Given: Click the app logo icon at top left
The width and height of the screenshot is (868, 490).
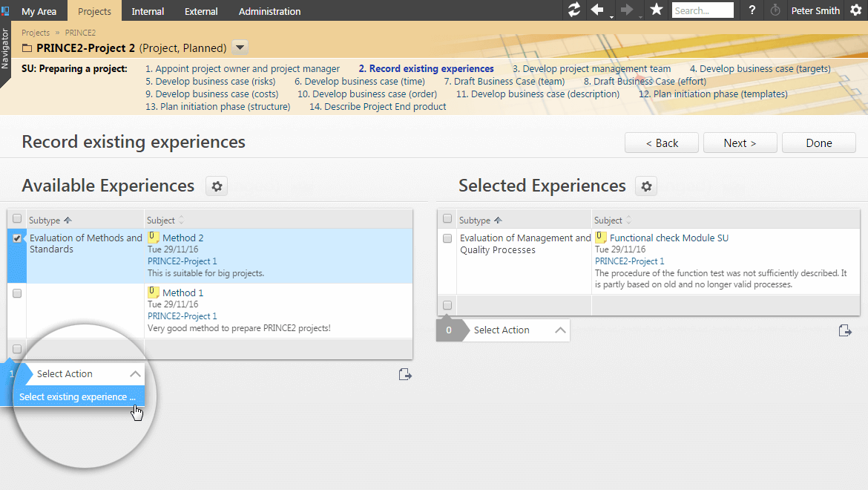Looking at the screenshot, I should point(5,10).
